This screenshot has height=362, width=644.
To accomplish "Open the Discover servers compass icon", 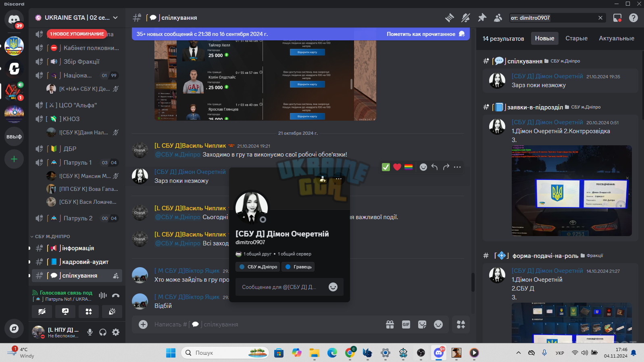I will (x=14, y=329).
